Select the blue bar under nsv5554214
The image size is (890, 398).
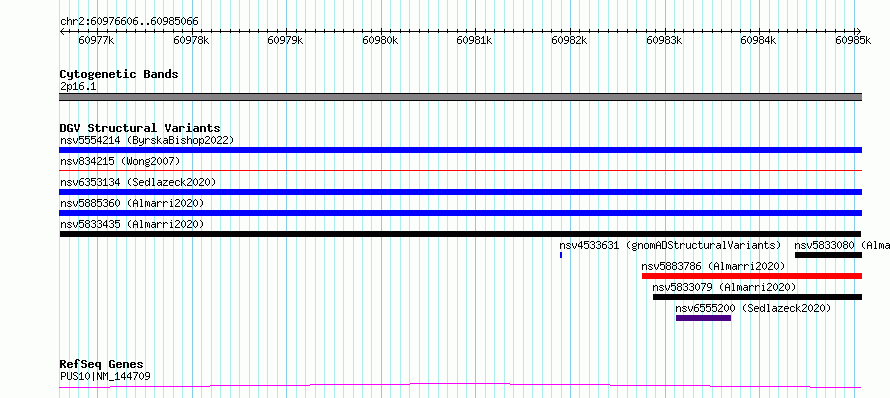(x=460, y=150)
